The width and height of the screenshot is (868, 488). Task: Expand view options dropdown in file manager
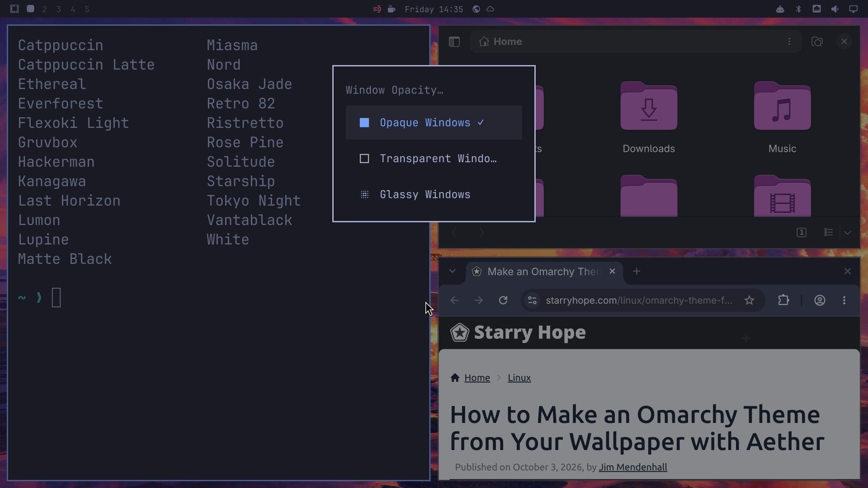pos(848,232)
